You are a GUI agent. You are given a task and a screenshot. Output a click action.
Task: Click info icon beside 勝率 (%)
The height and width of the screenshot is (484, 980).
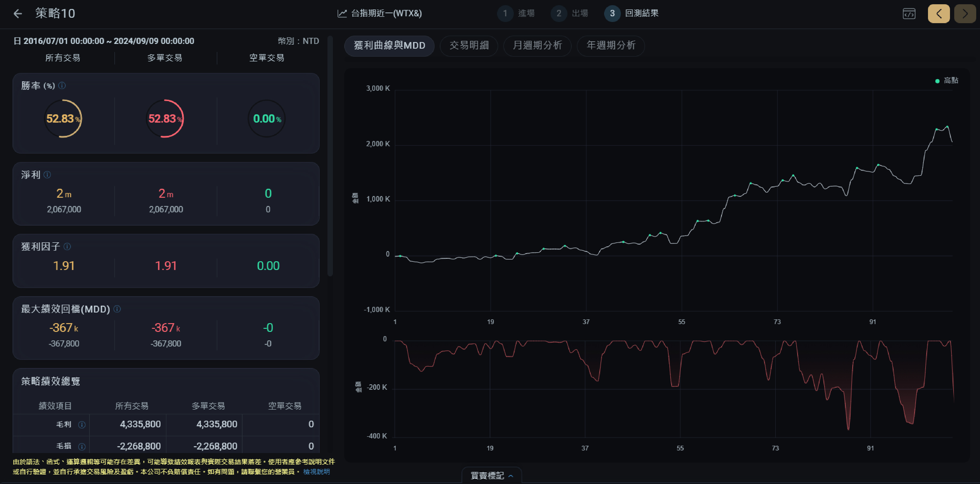62,86
